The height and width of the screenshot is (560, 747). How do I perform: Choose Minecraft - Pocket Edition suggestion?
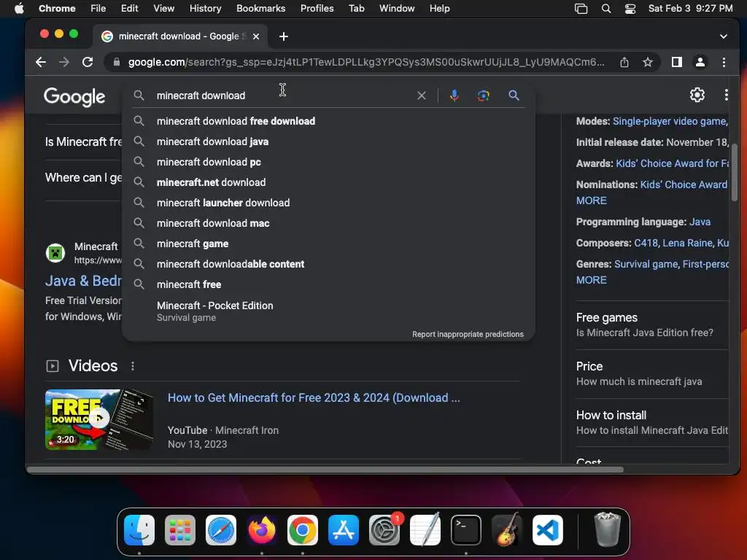click(328, 311)
